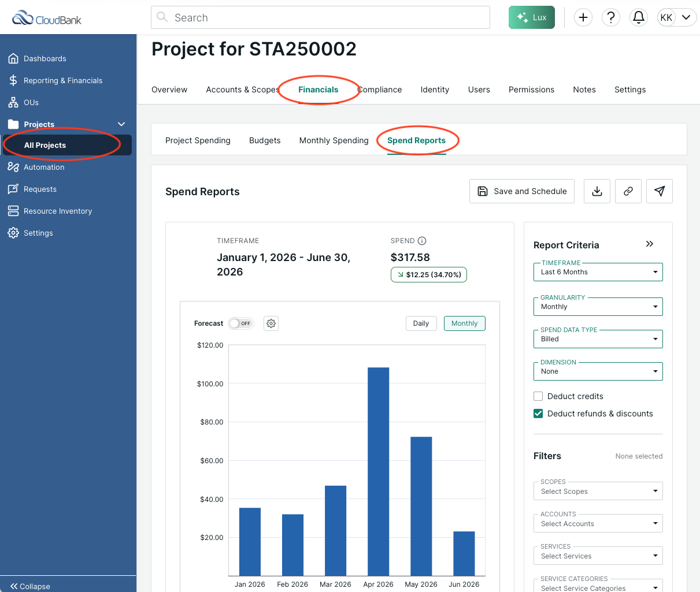Switch to the Permissions tab

click(531, 90)
